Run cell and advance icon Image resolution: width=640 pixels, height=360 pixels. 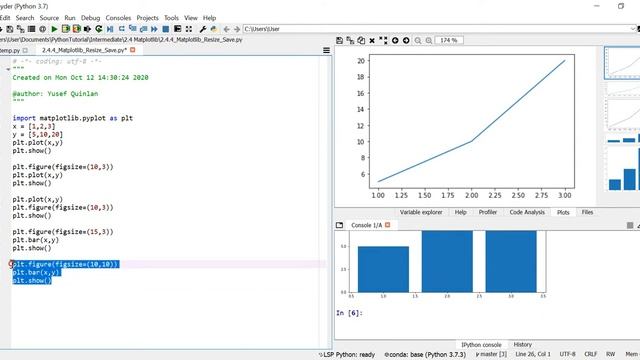(x=76, y=29)
